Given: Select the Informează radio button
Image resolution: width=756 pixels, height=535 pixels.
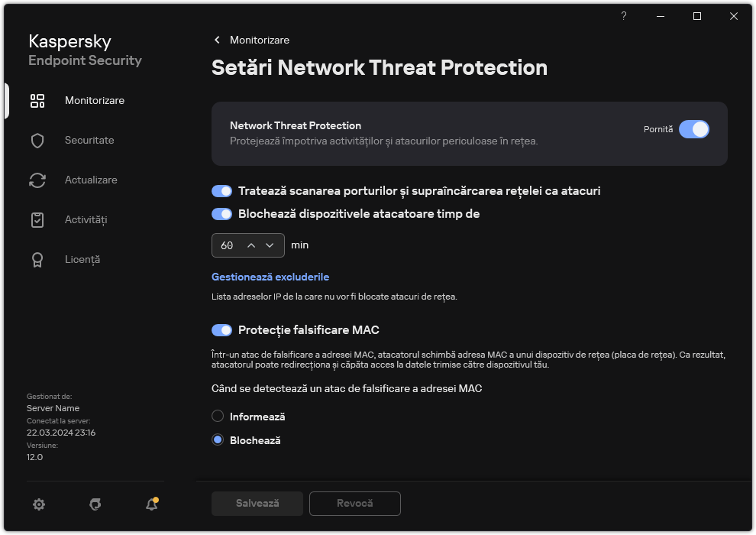Looking at the screenshot, I should 218,416.
